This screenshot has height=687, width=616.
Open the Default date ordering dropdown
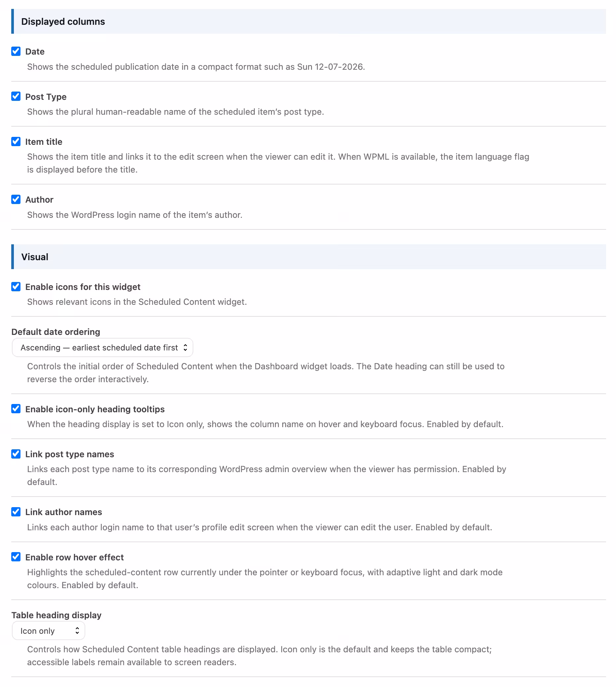[102, 348]
